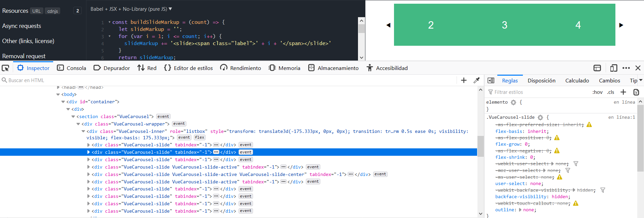Toggle the :hov pseudo-class panel

[x=598, y=92]
